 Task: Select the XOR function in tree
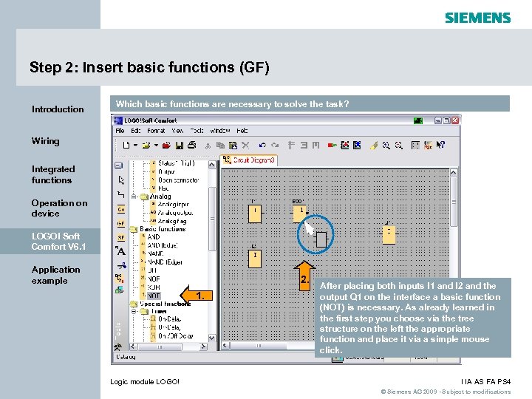pyautogui.click(x=154, y=287)
